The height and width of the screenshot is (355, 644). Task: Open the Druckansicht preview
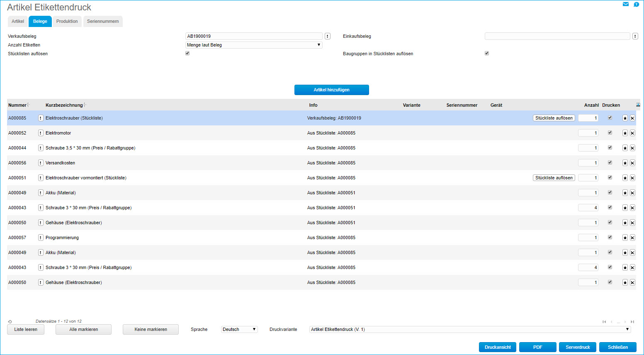pyautogui.click(x=498, y=347)
